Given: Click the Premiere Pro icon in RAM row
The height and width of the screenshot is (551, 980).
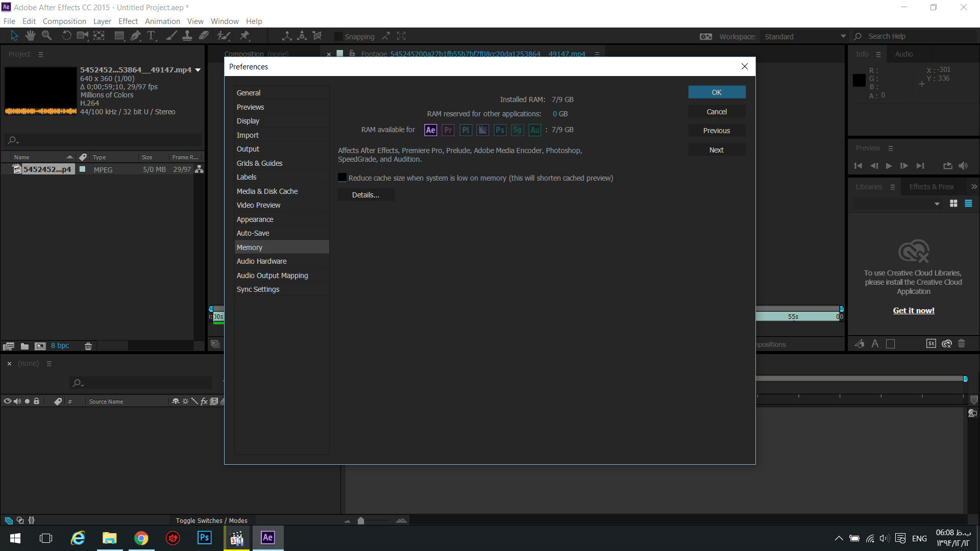Looking at the screenshot, I should tap(448, 130).
